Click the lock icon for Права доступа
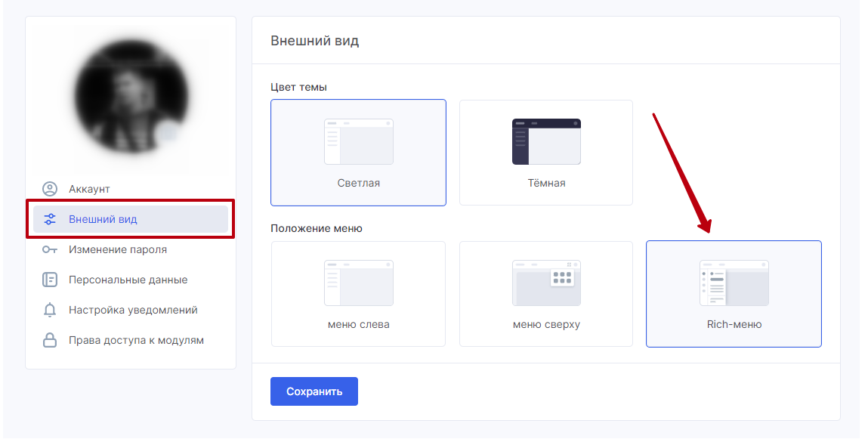Screen dimensions: 868x439 (50, 340)
